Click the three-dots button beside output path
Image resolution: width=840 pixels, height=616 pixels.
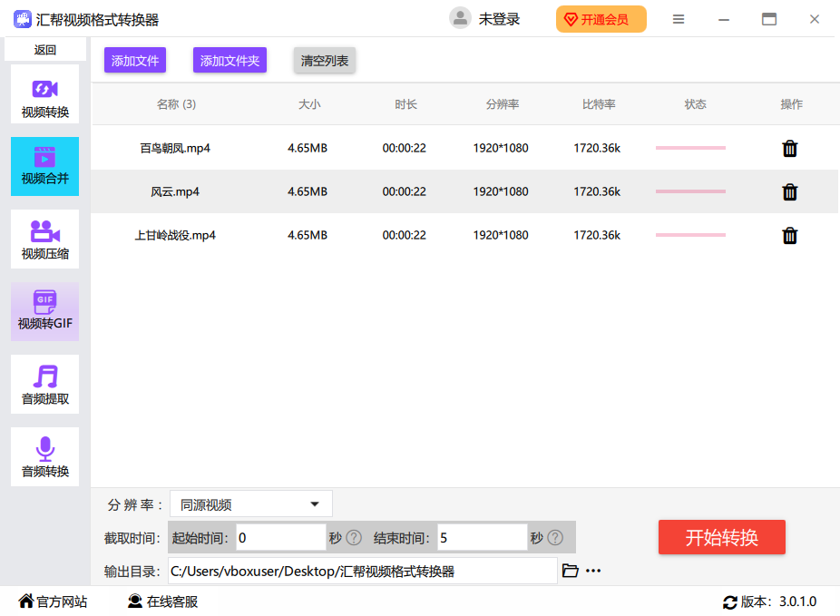coord(593,571)
